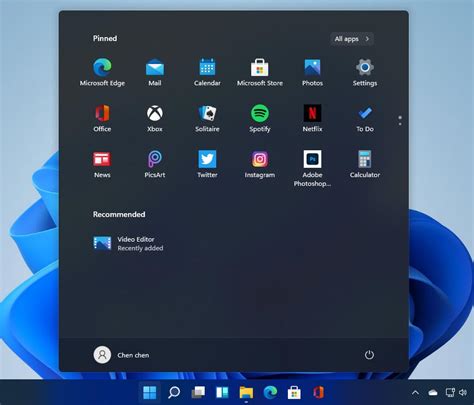Open Task View on the taskbar
The image size is (474, 405).
[198, 392]
